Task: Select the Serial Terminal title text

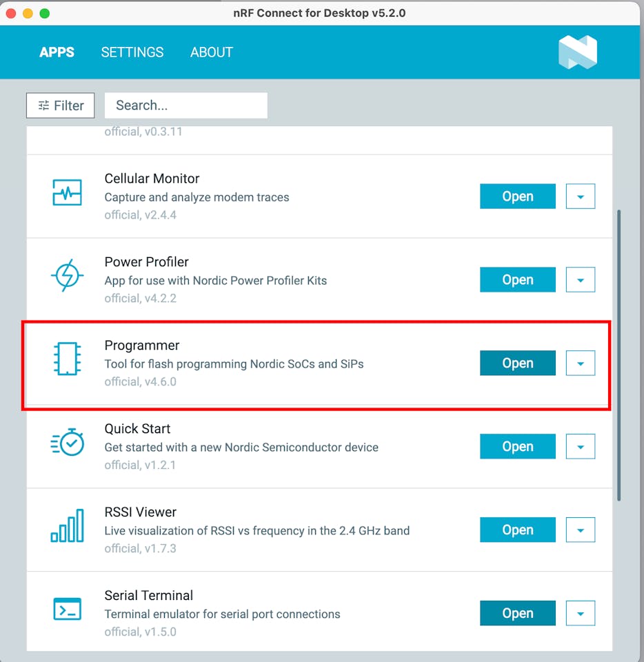Action: coord(148,595)
